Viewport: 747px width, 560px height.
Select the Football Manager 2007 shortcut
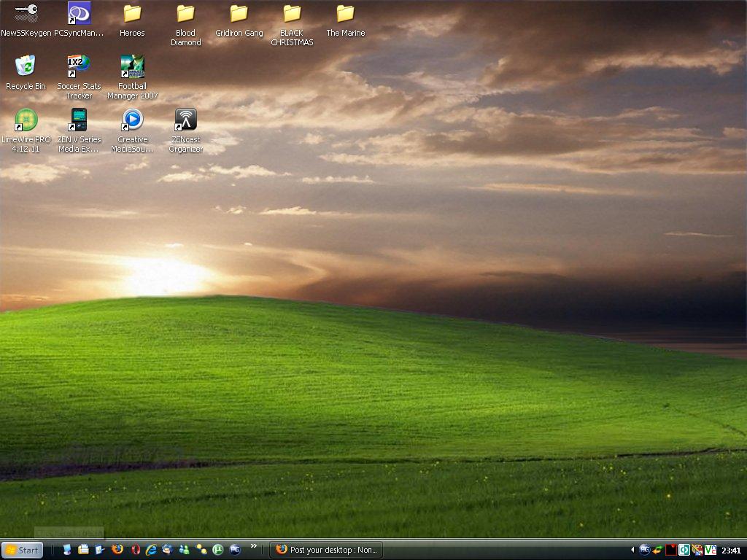point(133,77)
